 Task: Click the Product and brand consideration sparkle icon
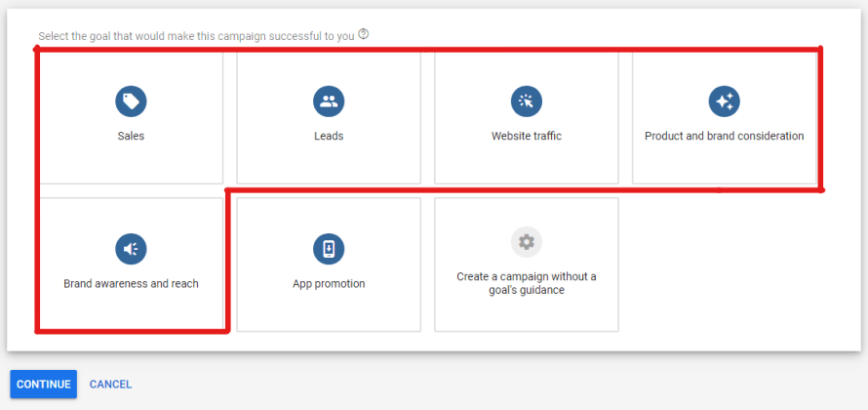(x=724, y=102)
